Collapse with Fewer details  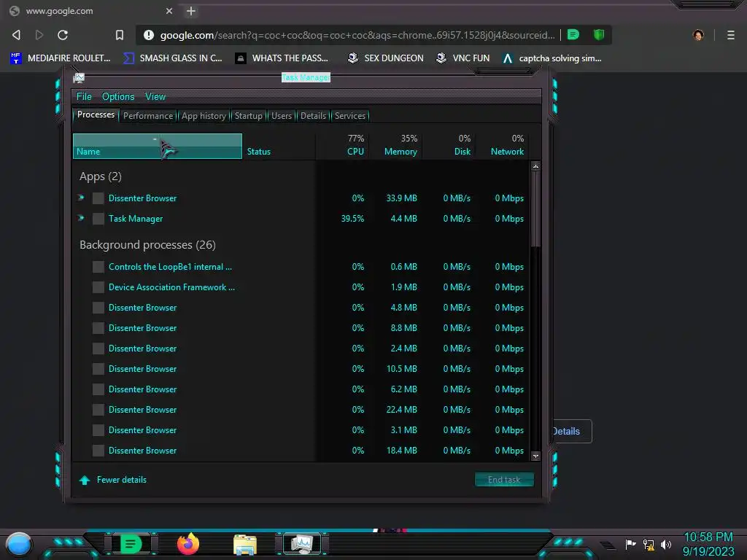pos(113,480)
